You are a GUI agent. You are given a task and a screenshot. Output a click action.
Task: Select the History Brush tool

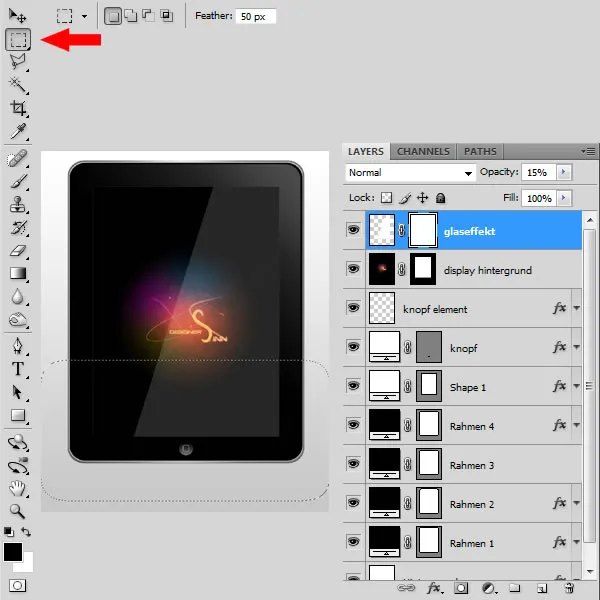tap(18, 227)
